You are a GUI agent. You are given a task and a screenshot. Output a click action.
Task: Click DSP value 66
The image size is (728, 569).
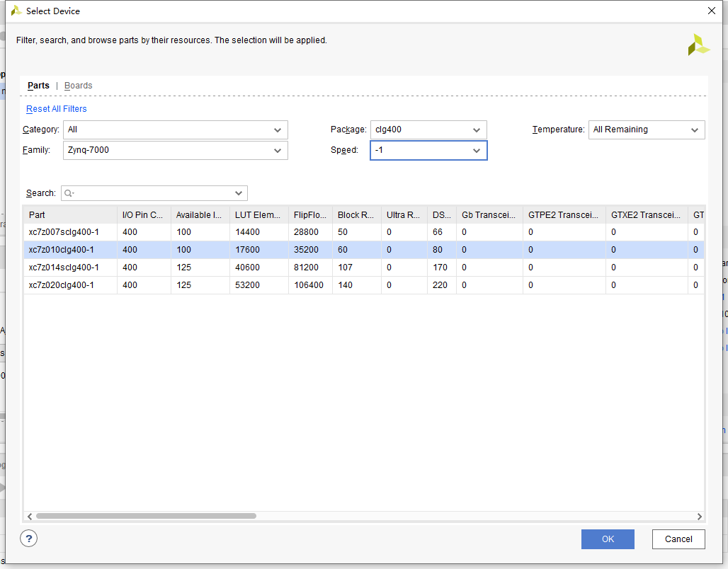pos(438,232)
